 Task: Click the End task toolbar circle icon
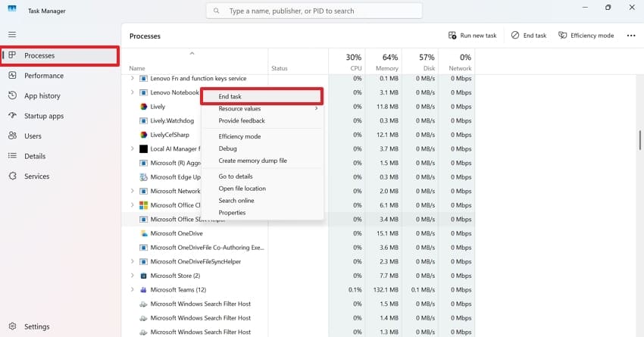(x=515, y=36)
